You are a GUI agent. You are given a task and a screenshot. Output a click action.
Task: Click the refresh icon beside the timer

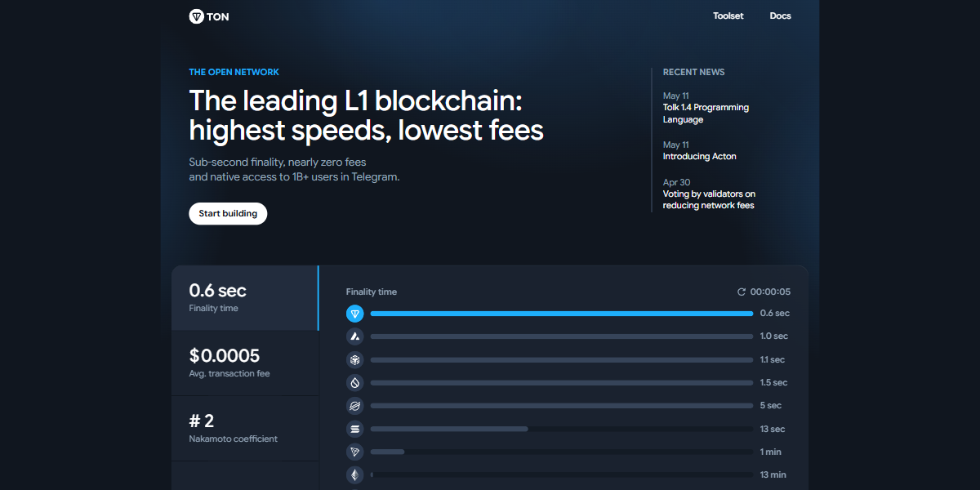coord(742,292)
